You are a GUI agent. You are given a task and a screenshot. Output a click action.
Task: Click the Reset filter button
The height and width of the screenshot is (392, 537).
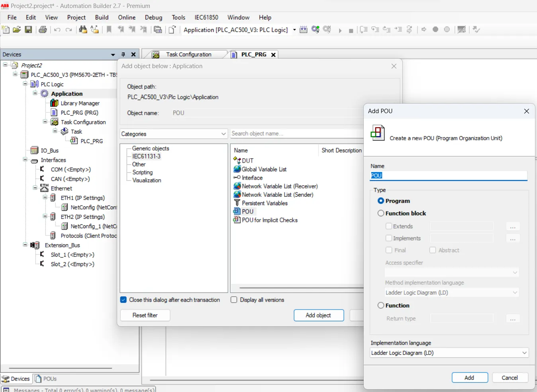[x=145, y=315]
